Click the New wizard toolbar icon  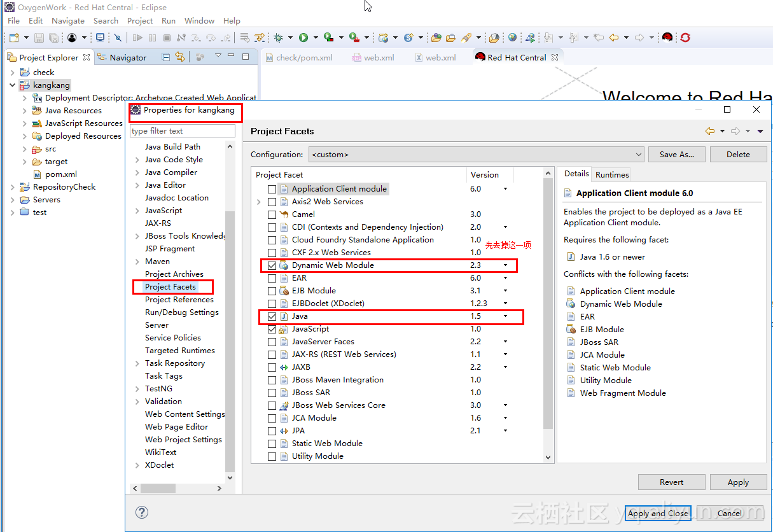(13, 38)
